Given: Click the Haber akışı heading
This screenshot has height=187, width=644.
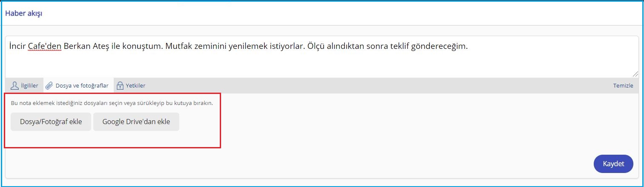Looking at the screenshot, I should point(23,13).
